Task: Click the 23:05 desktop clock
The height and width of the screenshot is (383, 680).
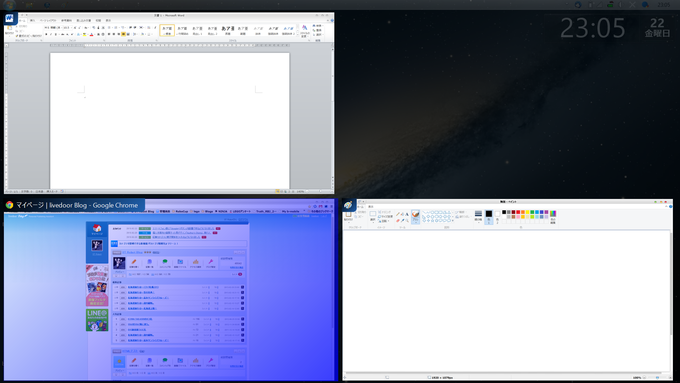Action: point(592,28)
